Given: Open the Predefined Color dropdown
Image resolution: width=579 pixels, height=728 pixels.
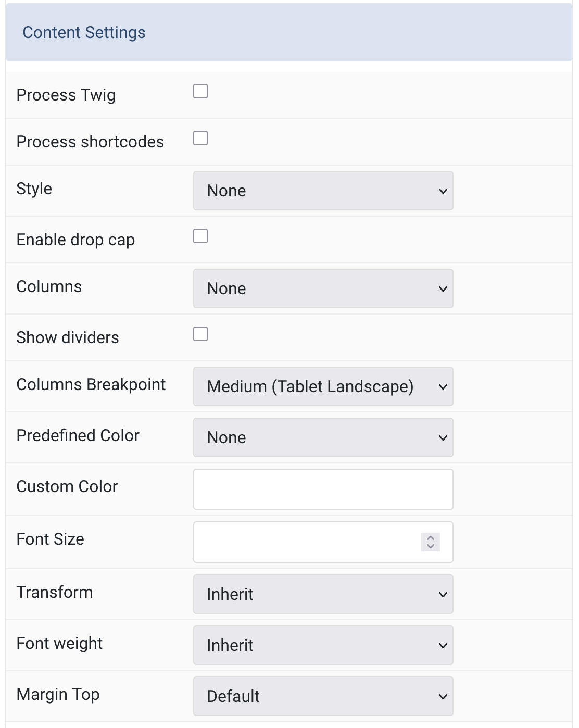Looking at the screenshot, I should click(x=323, y=437).
